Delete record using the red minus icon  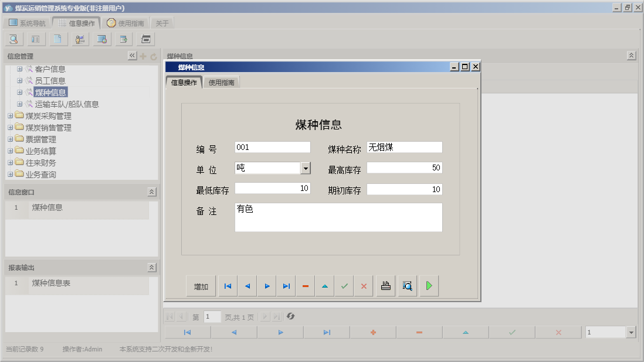pyautogui.click(x=305, y=286)
